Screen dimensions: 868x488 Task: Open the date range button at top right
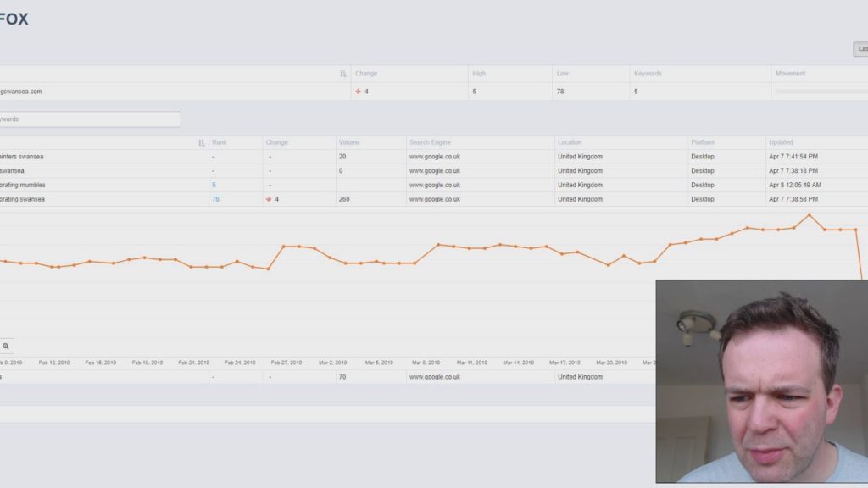coord(860,48)
